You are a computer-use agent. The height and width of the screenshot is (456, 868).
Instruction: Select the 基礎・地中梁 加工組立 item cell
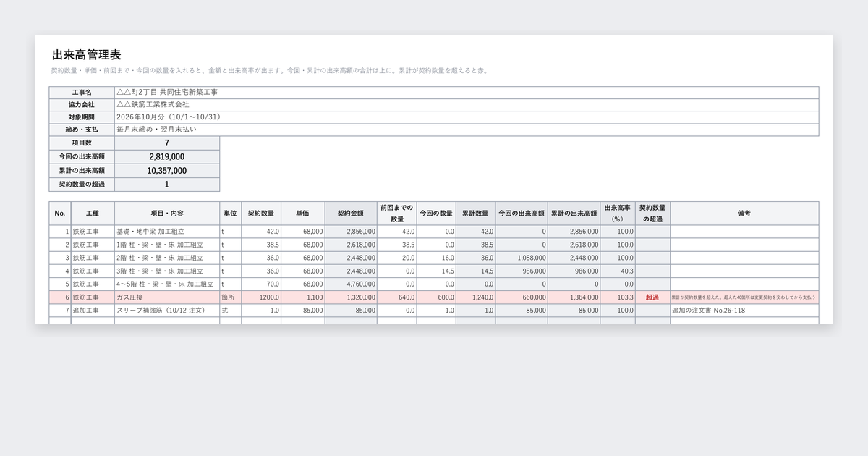(167, 232)
